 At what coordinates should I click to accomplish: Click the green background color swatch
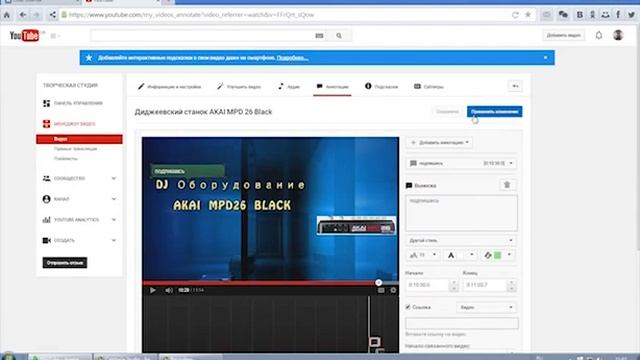tap(497, 255)
